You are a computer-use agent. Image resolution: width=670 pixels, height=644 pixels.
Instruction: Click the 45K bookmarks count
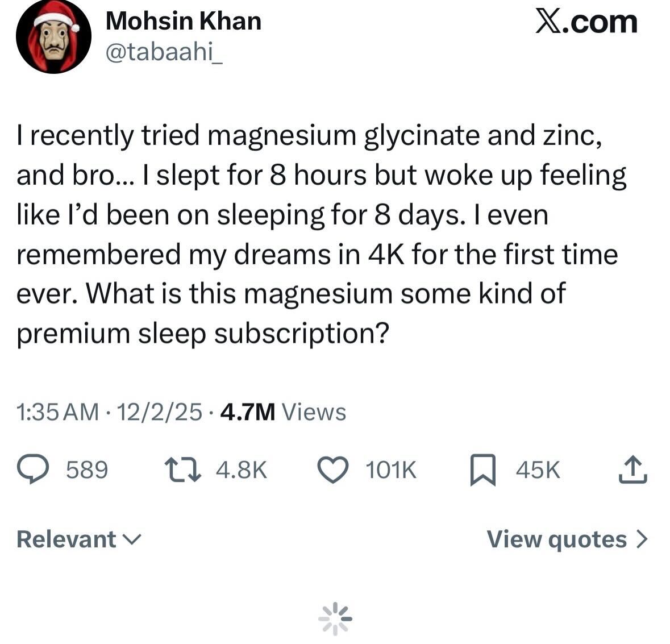pyautogui.click(x=538, y=471)
